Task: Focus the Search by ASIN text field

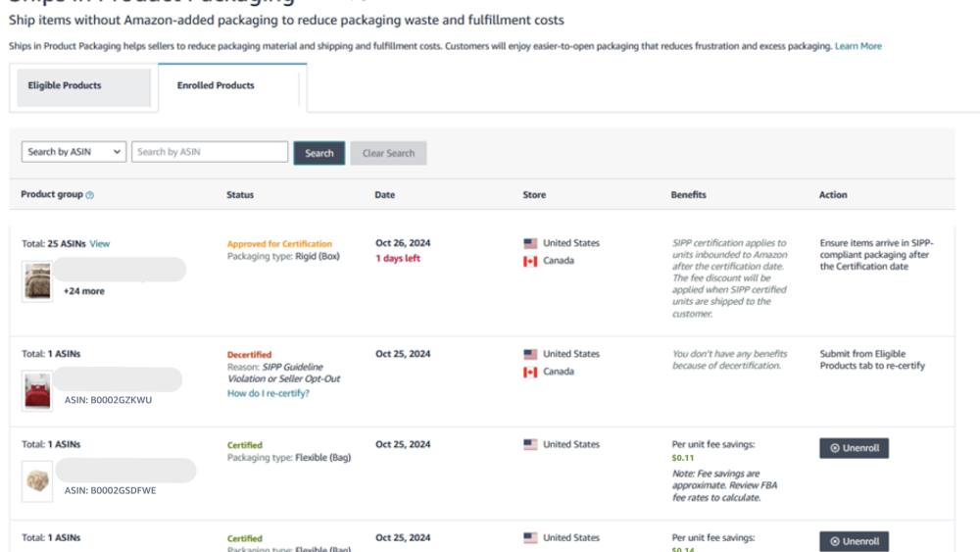Action: tap(210, 152)
